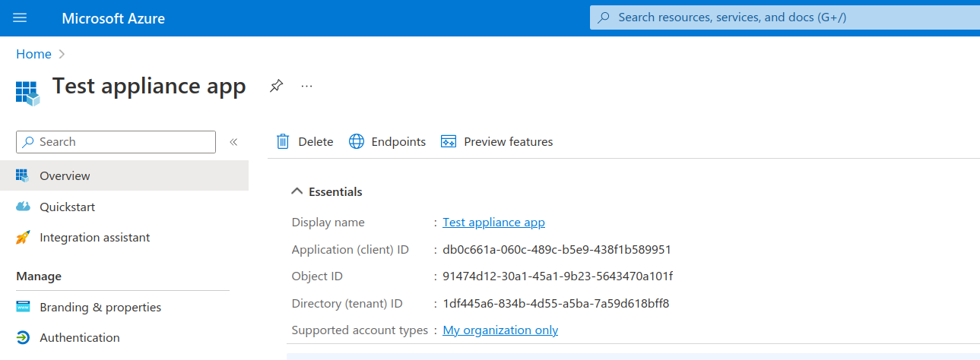Go to Authentication menu item

(x=80, y=338)
